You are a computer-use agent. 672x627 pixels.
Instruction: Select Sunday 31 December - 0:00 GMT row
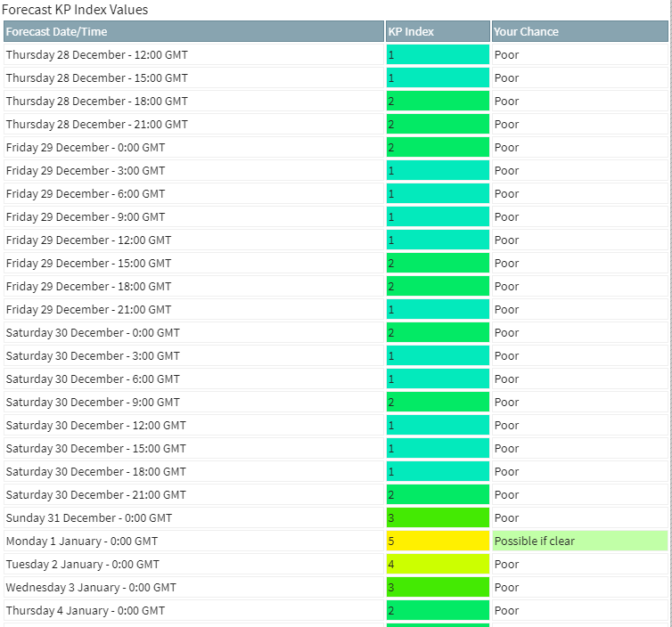pos(336,517)
